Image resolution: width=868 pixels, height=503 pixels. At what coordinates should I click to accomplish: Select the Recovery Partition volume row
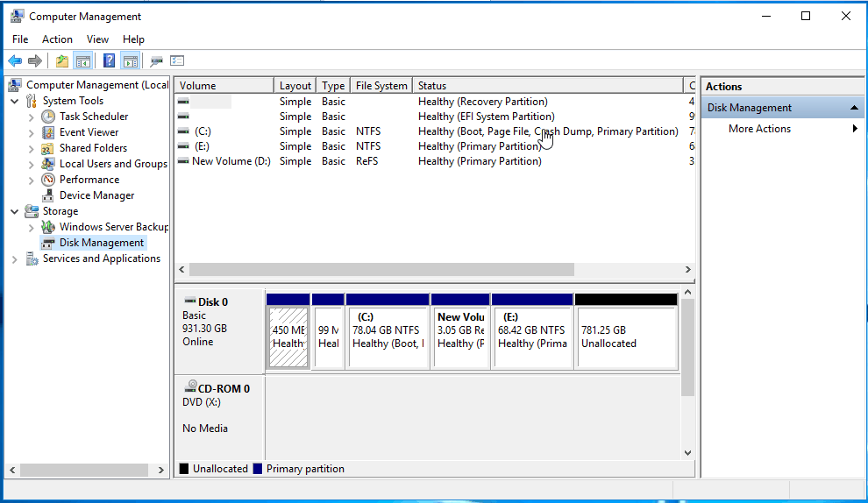pyautogui.click(x=435, y=102)
